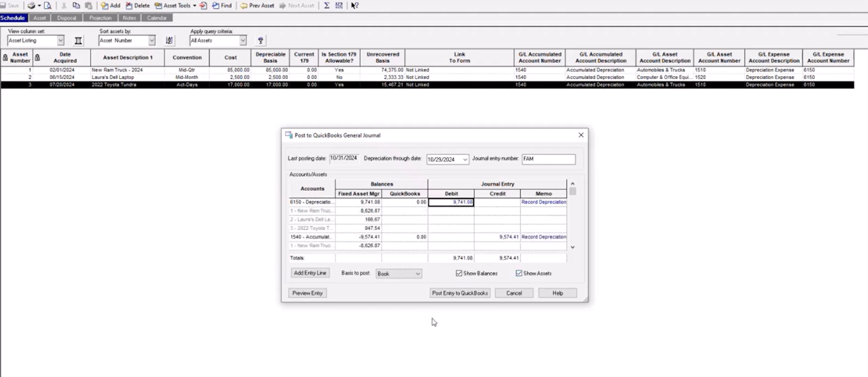Click the print preview magnifier icon
Image resolution: width=868 pixels, height=377 pixels.
48,5
